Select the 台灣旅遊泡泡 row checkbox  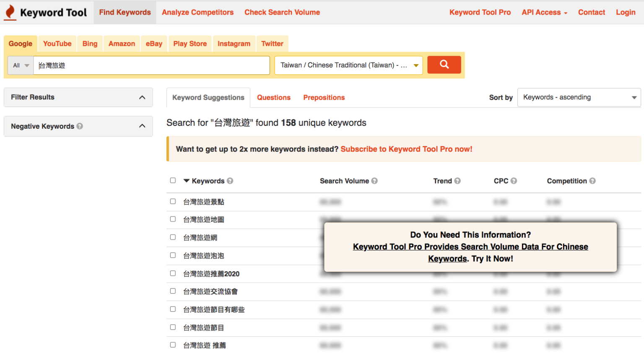pyautogui.click(x=173, y=255)
